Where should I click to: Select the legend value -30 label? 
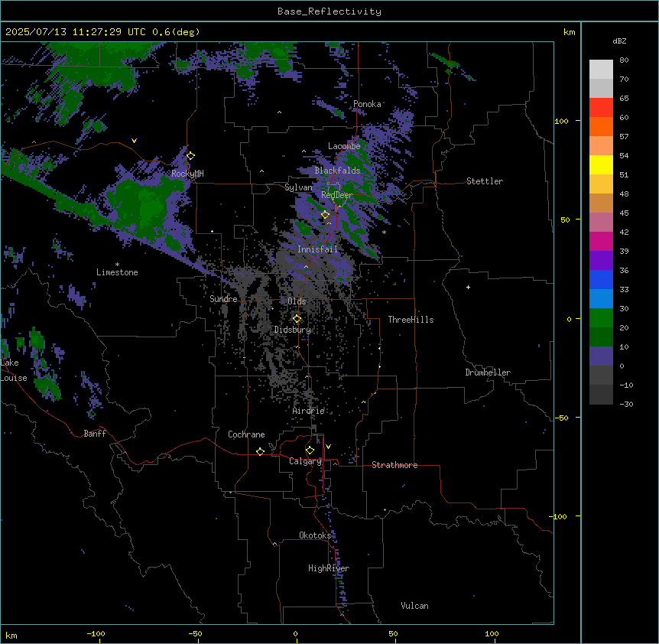pos(626,404)
